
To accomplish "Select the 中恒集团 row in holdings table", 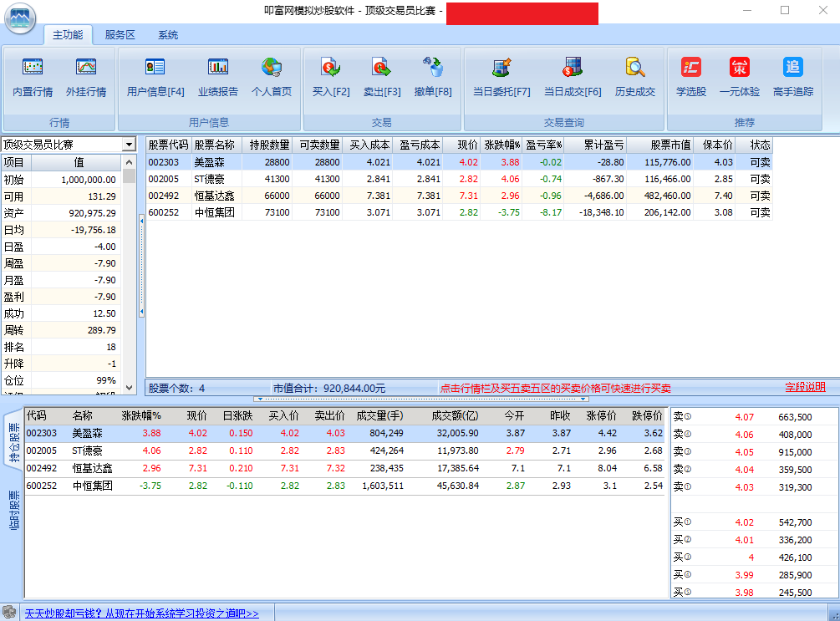I will click(215, 212).
